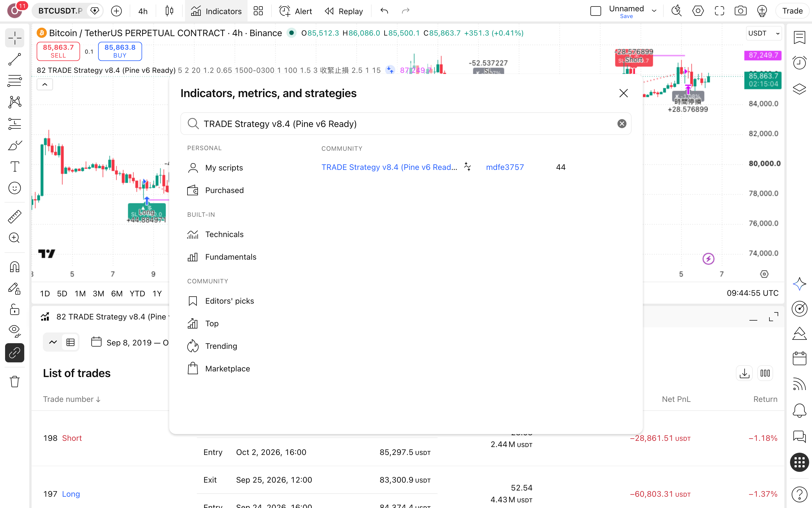Open Editors' picks category
This screenshot has height=508, width=812.
coord(220,301)
